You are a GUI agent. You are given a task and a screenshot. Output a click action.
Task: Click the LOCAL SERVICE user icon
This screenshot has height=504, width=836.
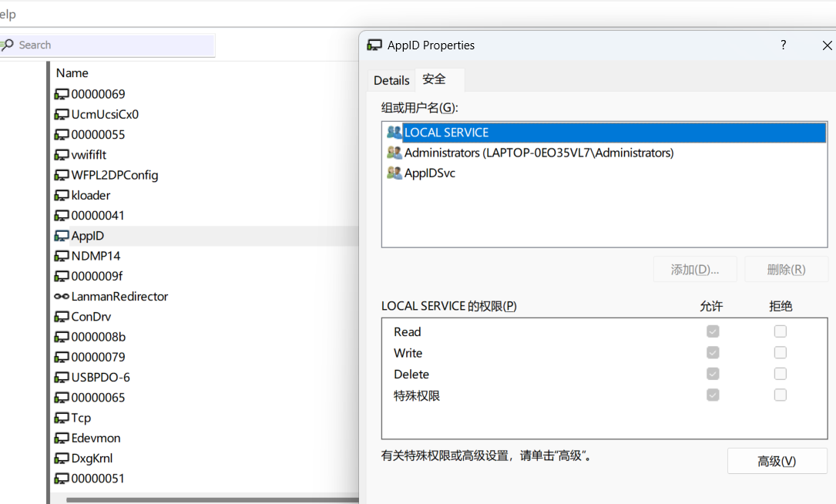click(394, 133)
